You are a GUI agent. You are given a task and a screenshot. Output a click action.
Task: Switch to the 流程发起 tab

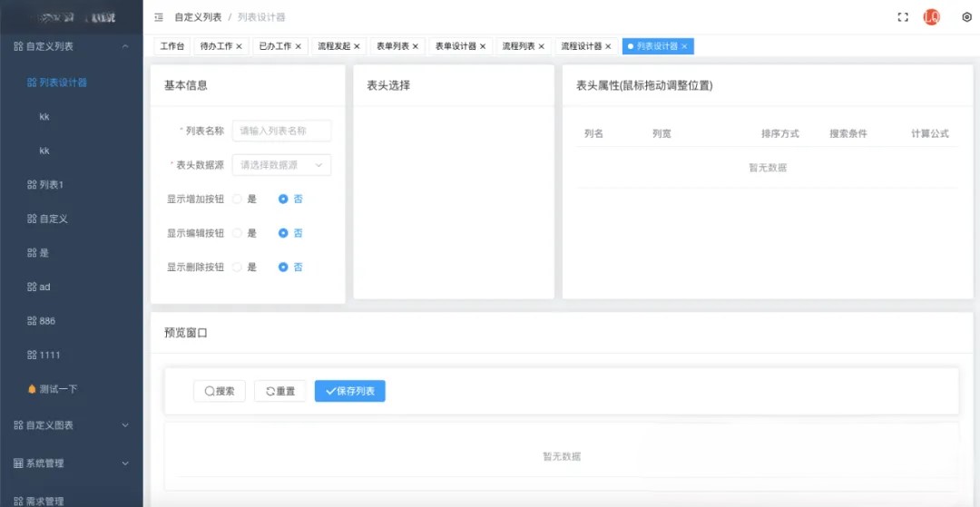click(x=334, y=46)
